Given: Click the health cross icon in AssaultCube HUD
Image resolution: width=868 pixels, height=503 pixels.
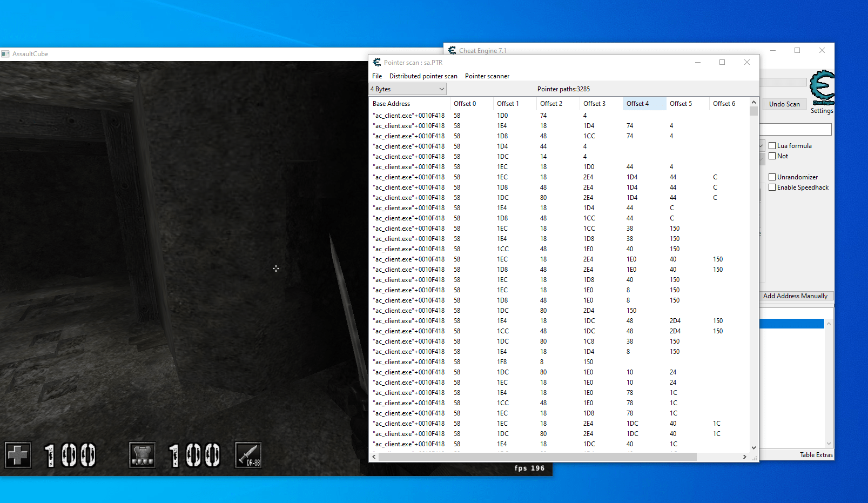Looking at the screenshot, I should tap(18, 455).
